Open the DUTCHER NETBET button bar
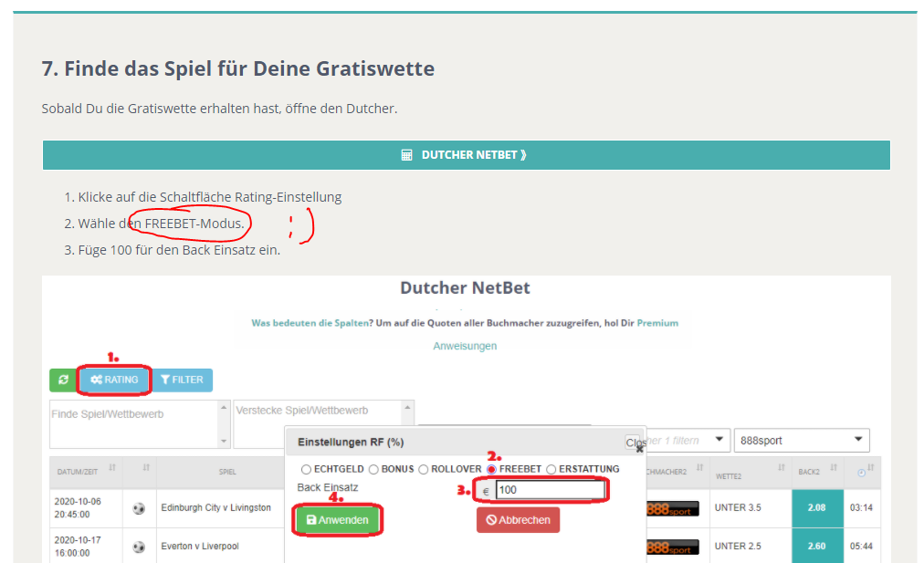Image resolution: width=924 pixels, height=563 pixels. tap(467, 155)
